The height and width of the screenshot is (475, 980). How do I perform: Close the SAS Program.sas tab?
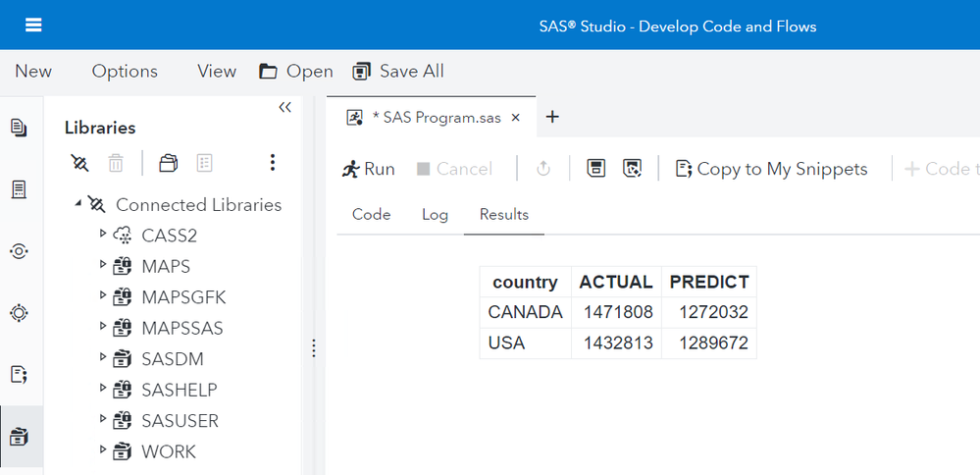tap(516, 118)
